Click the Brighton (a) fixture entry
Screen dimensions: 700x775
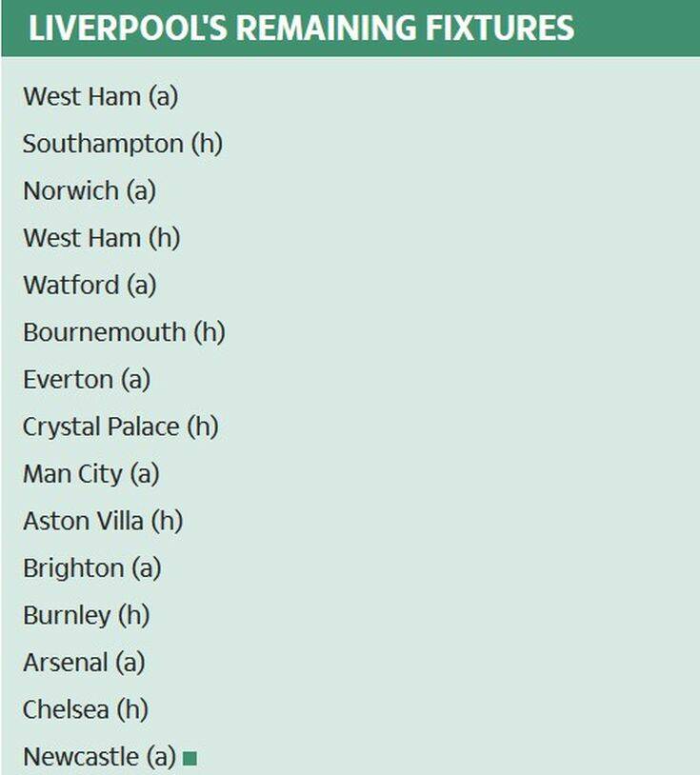click(x=91, y=567)
